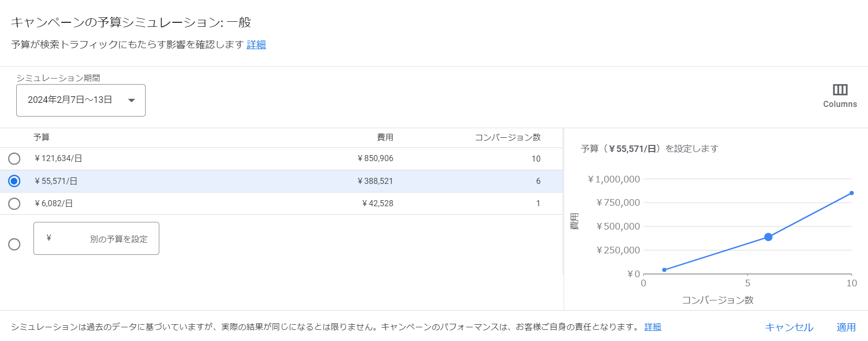Viewport: 868px width, 341px height.
Task: Select the custom budget radio button
Action: click(x=14, y=244)
